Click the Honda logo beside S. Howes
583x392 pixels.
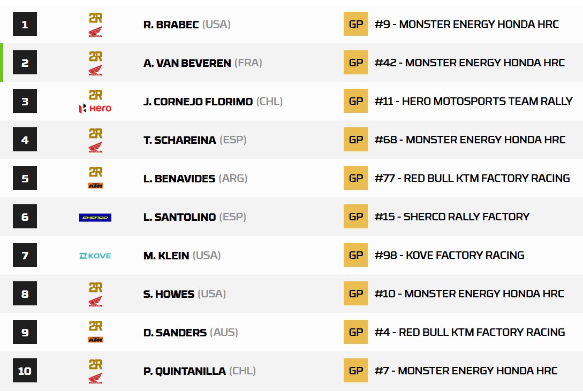pos(95,301)
